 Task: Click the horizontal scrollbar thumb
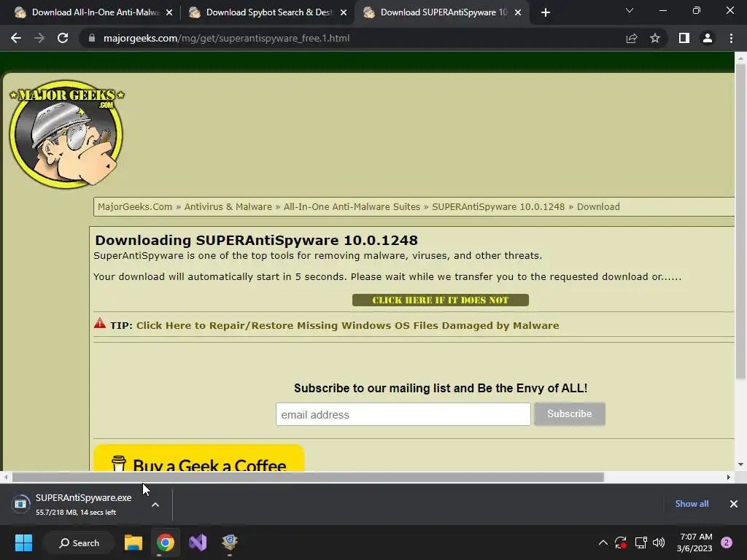click(x=308, y=477)
